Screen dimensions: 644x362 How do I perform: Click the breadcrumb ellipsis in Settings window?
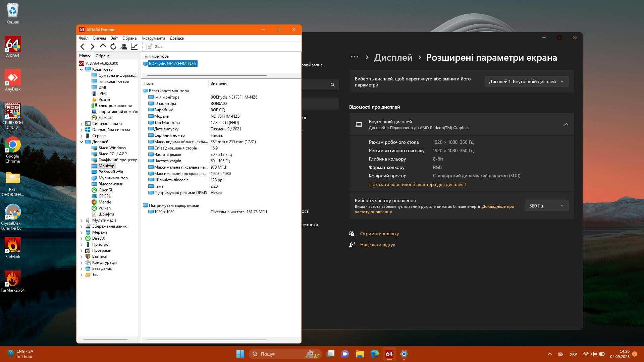pos(354,57)
